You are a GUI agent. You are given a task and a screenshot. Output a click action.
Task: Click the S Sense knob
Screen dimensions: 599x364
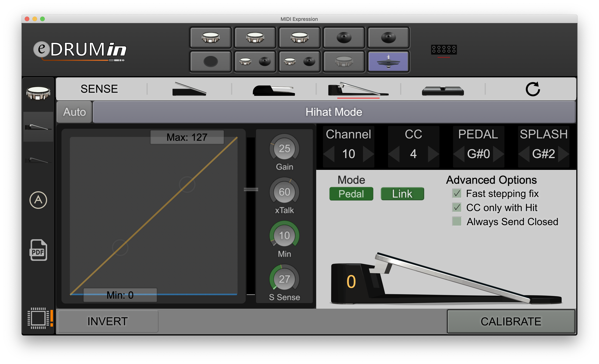point(284,279)
